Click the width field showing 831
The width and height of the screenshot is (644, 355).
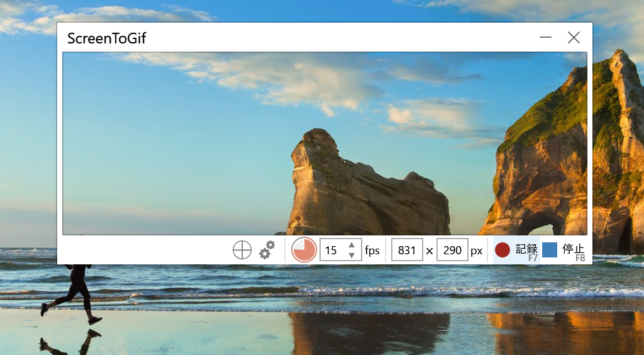tap(407, 250)
